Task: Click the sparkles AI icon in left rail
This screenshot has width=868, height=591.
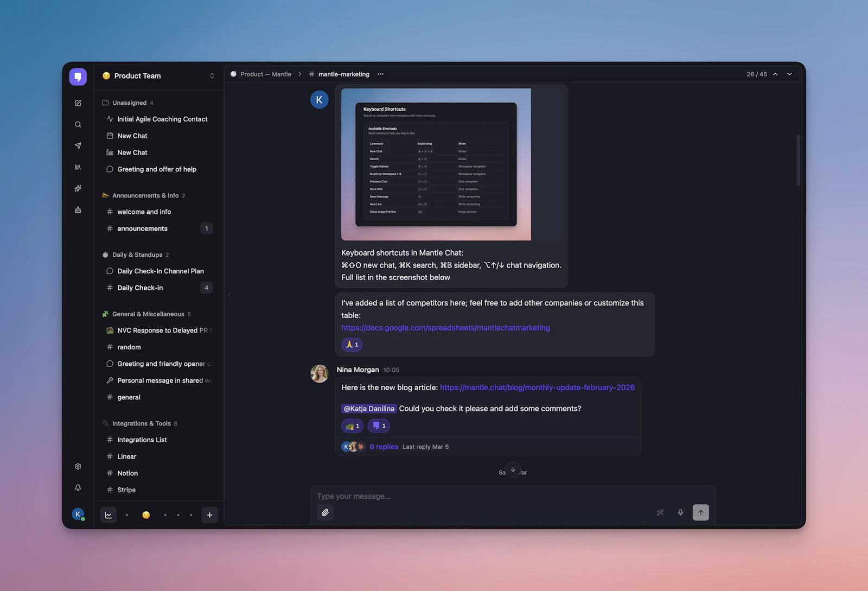Action: tap(78, 188)
